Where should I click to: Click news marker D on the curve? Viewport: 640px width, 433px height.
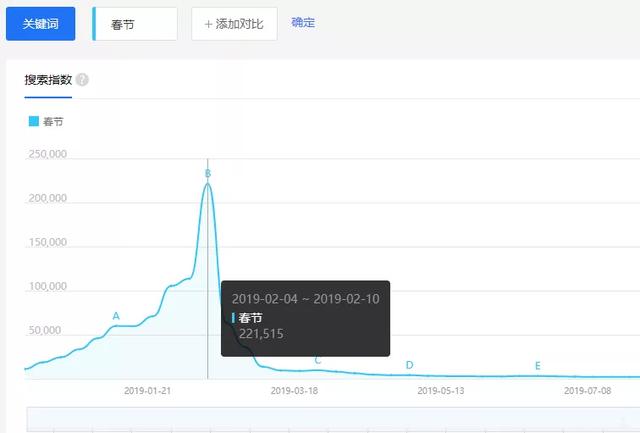(409, 365)
